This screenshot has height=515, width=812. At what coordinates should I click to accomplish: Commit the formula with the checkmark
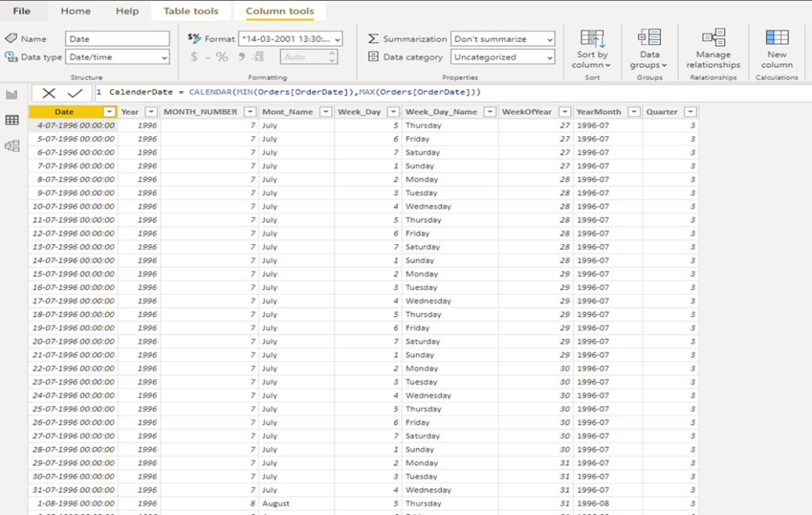pos(74,93)
